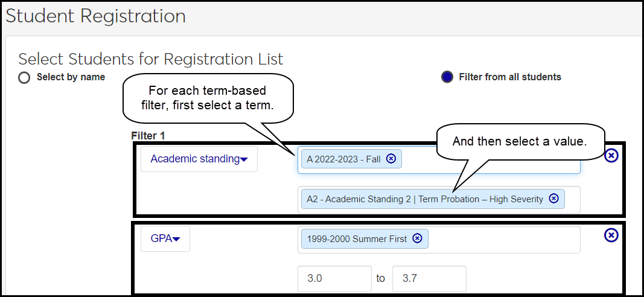Delete the Academic standing filter row
The height and width of the screenshot is (297, 644).
[611, 156]
